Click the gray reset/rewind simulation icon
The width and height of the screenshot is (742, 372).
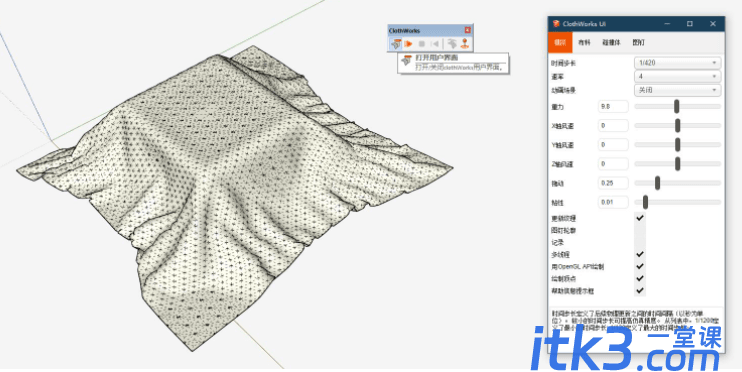434,44
